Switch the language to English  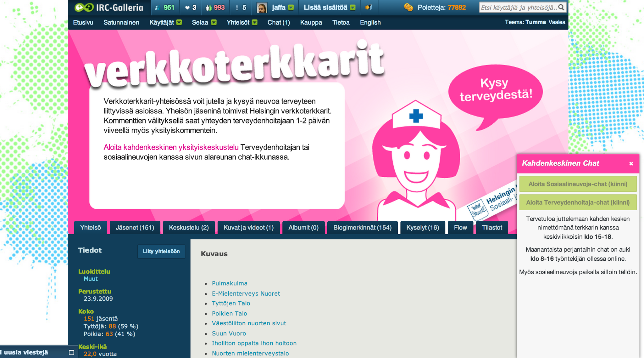coord(370,22)
